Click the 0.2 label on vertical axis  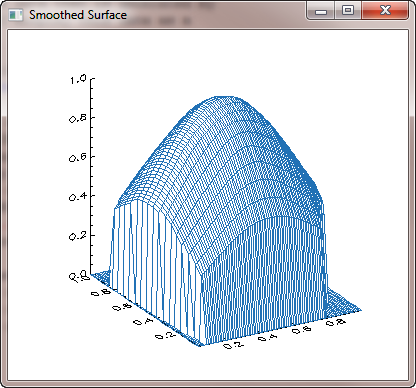tap(77, 236)
